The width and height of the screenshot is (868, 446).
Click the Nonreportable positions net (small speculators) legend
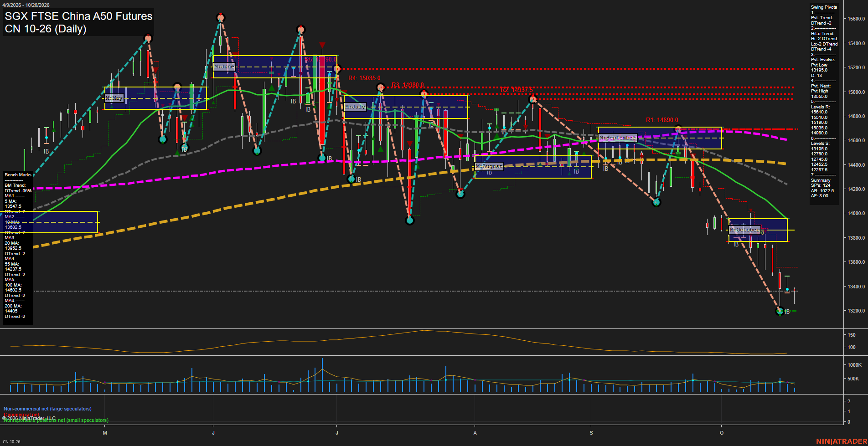56,420
